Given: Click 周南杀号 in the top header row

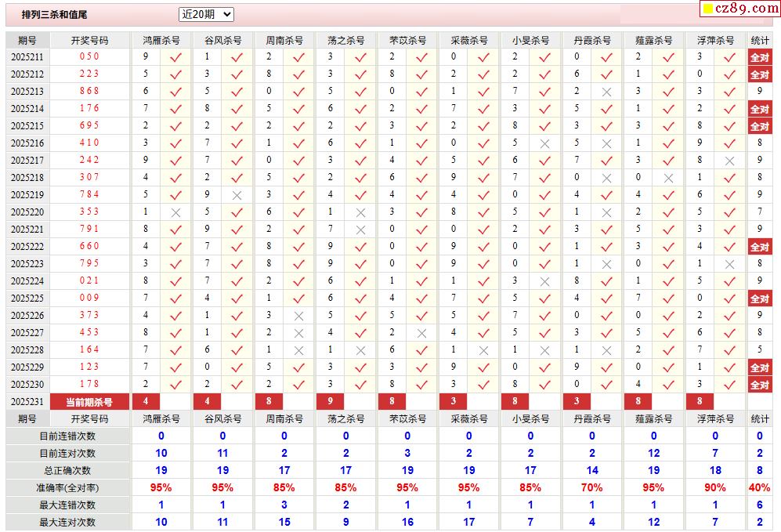Looking at the screenshot, I should tap(284, 40).
